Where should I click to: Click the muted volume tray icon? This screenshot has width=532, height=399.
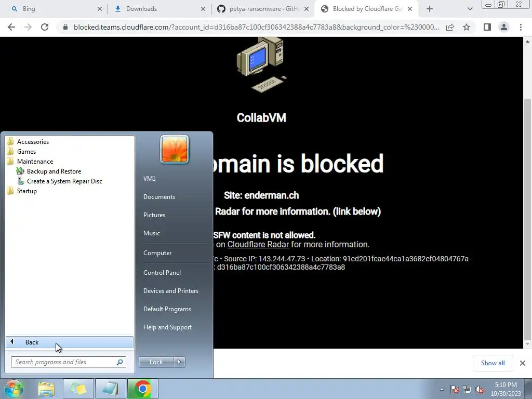click(x=480, y=389)
